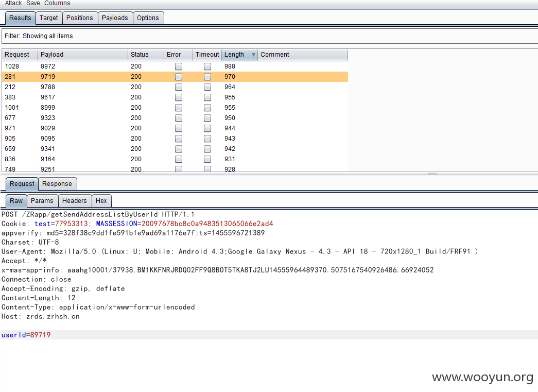
Task: Toggle Timeout checkbox for request 383
Action: pos(207,97)
